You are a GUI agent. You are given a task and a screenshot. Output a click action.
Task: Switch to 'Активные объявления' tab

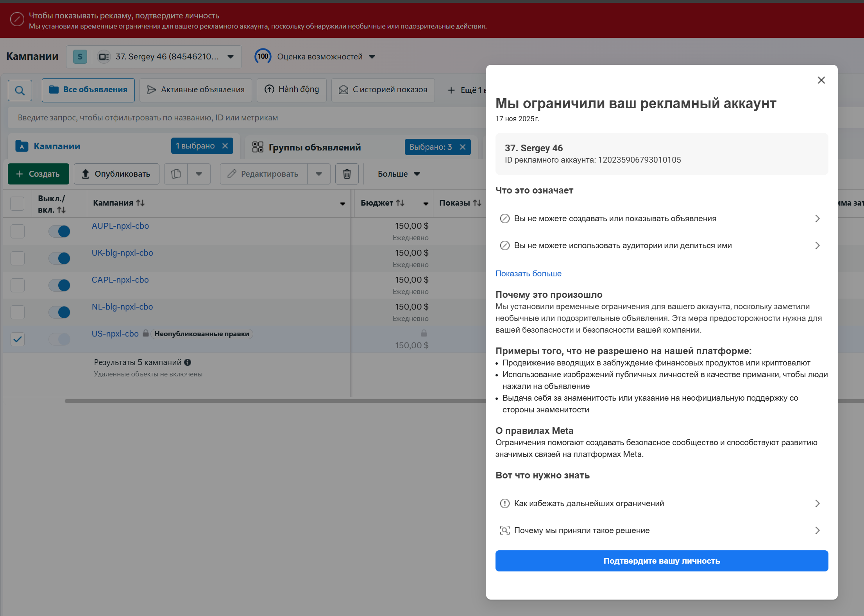point(196,90)
